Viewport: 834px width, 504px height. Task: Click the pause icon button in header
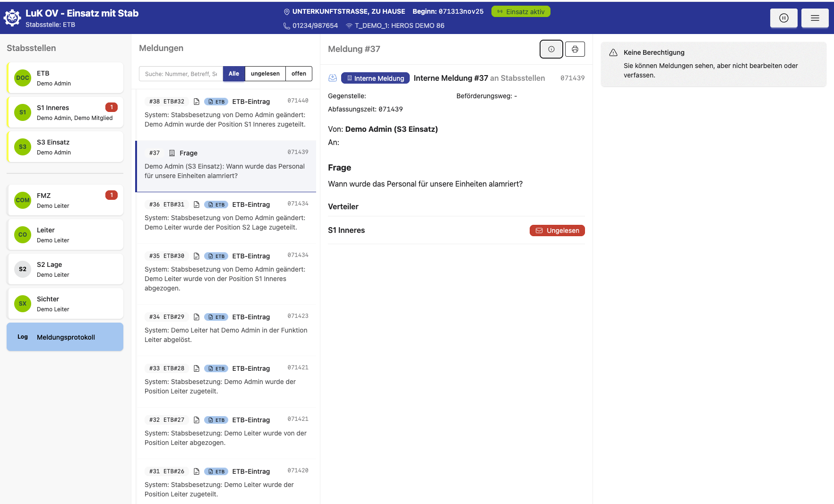pyautogui.click(x=783, y=18)
